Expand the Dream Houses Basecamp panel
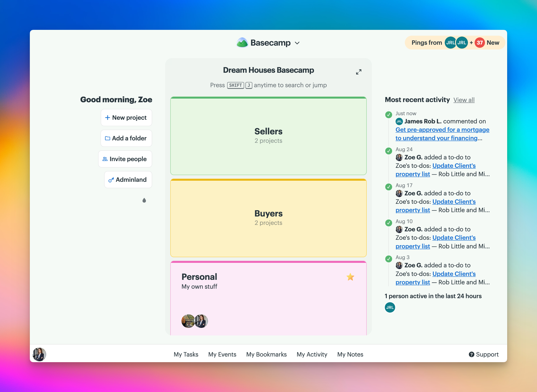Viewport: 537px width, 392px height. click(358, 72)
